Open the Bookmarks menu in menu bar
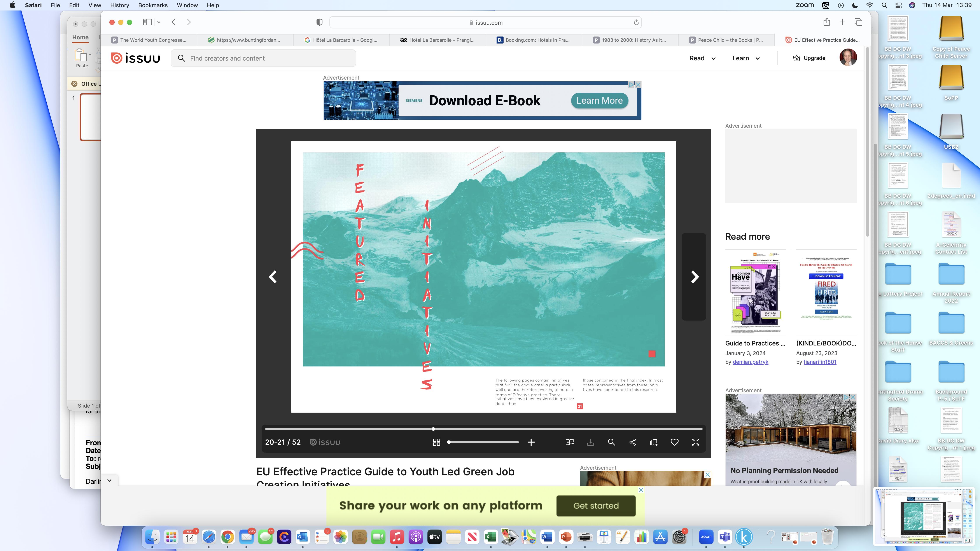This screenshot has width=980, height=551. pos(152,5)
